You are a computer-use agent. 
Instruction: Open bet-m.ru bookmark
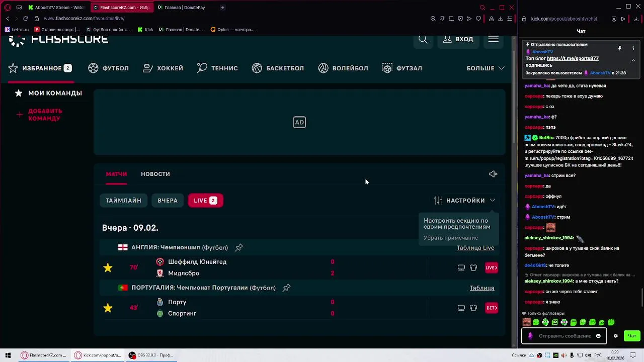[17, 30]
